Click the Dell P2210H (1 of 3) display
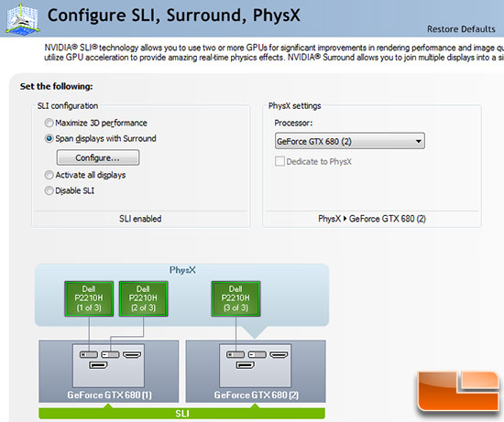The height and width of the screenshot is (422, 504). coord(89,298)
